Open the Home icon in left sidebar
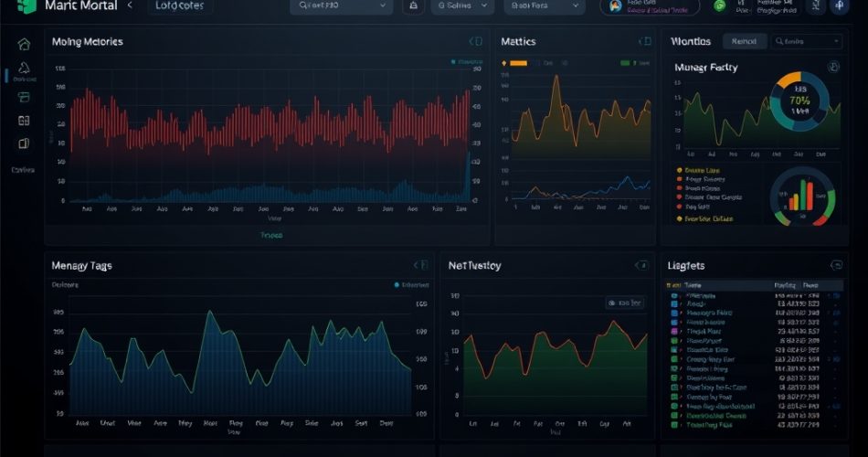 pyautogui.click(x=24, y=44)
